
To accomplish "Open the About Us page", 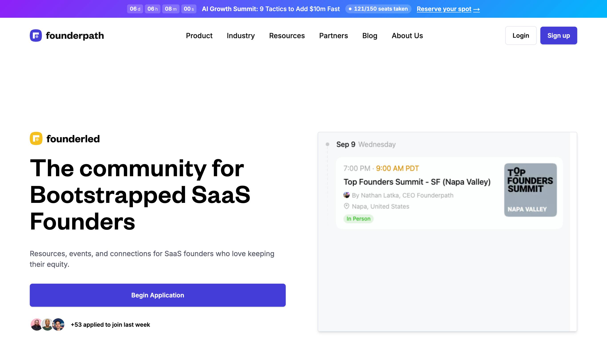I will [407, 36].
